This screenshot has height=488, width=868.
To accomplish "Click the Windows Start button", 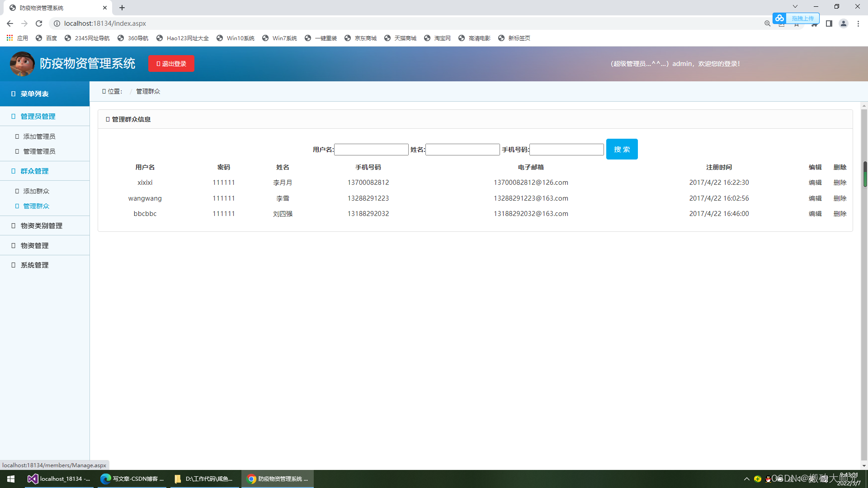I will 11,479.
